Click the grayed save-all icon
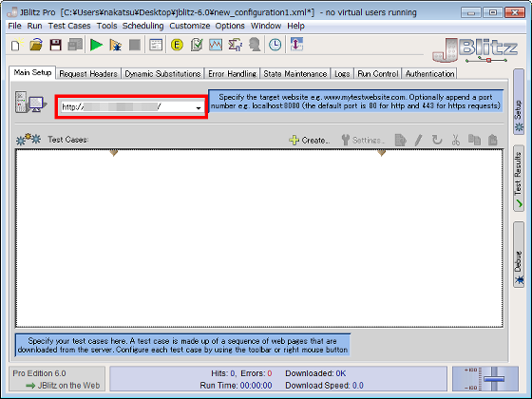 (x=75, y=45)
